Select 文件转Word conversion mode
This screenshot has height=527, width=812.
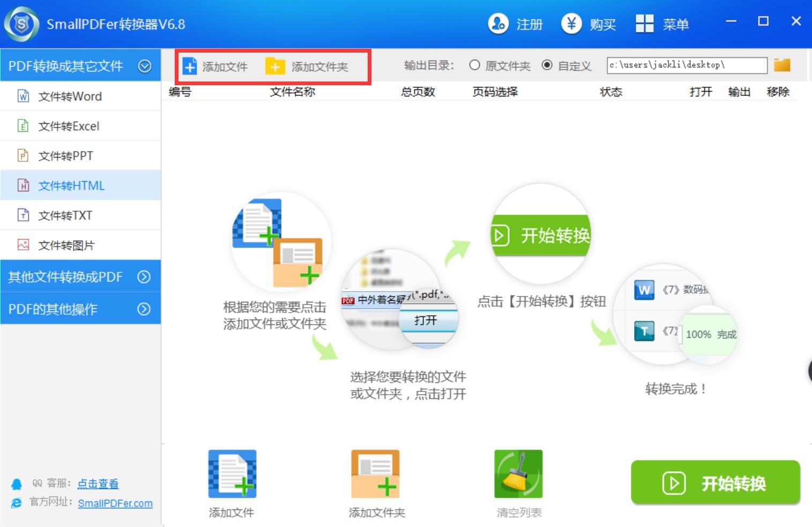pos(80,96)
